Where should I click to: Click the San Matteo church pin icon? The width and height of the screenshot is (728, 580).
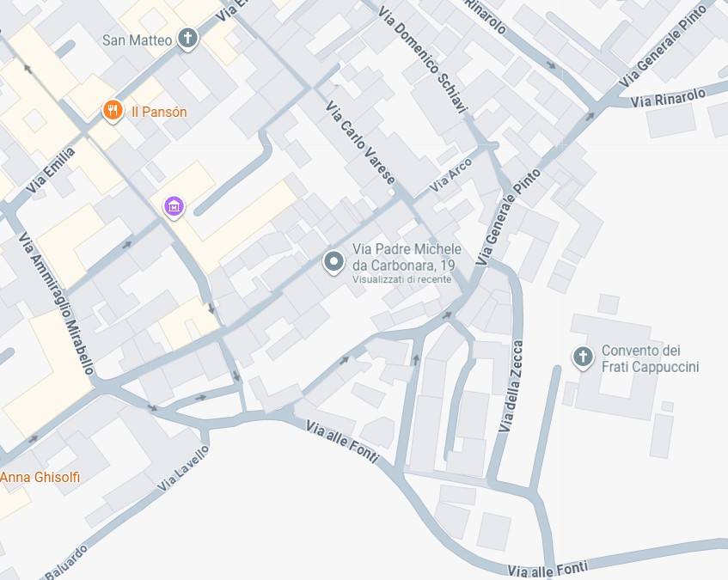(188, 39)
